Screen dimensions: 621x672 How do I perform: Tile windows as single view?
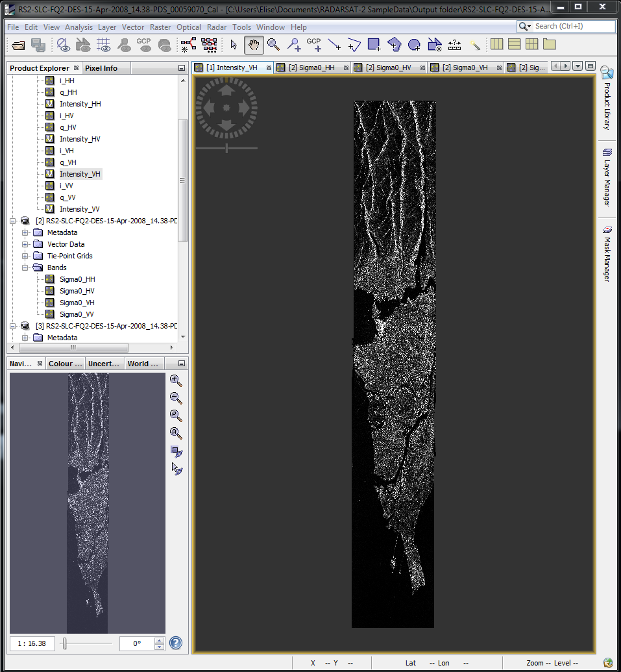549,44
